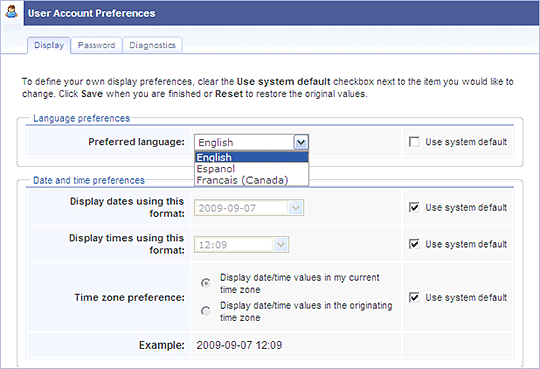540x369 pixels.
Task: Switch to the Password tab
Action: [x=96, y=45]
